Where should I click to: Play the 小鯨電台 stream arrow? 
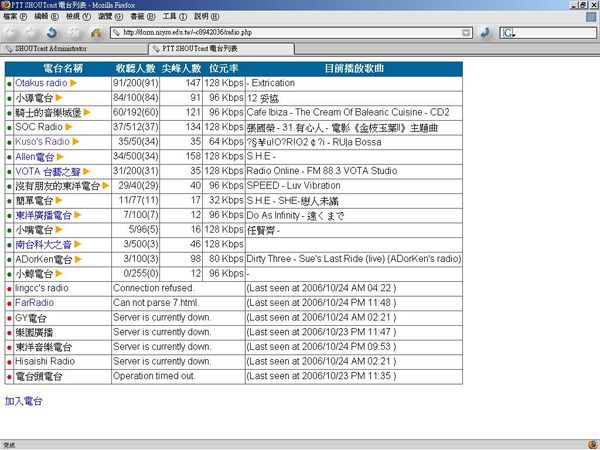coord(59,273)
